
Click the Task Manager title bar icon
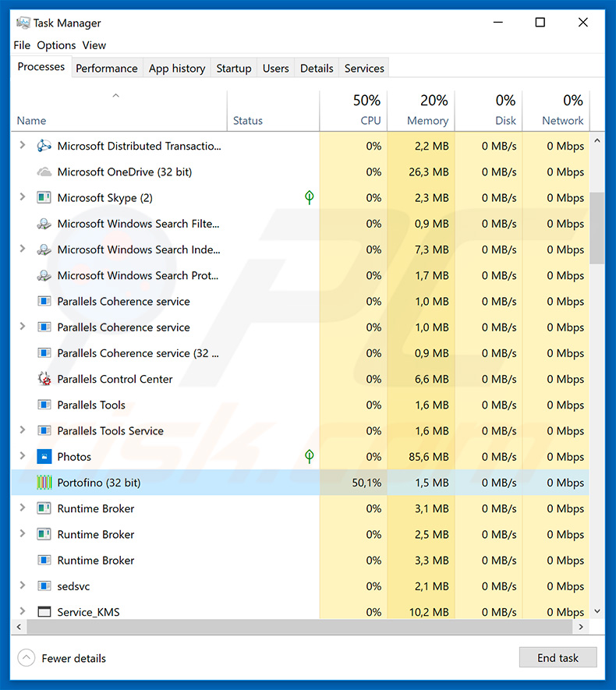[x=23, y=23]
